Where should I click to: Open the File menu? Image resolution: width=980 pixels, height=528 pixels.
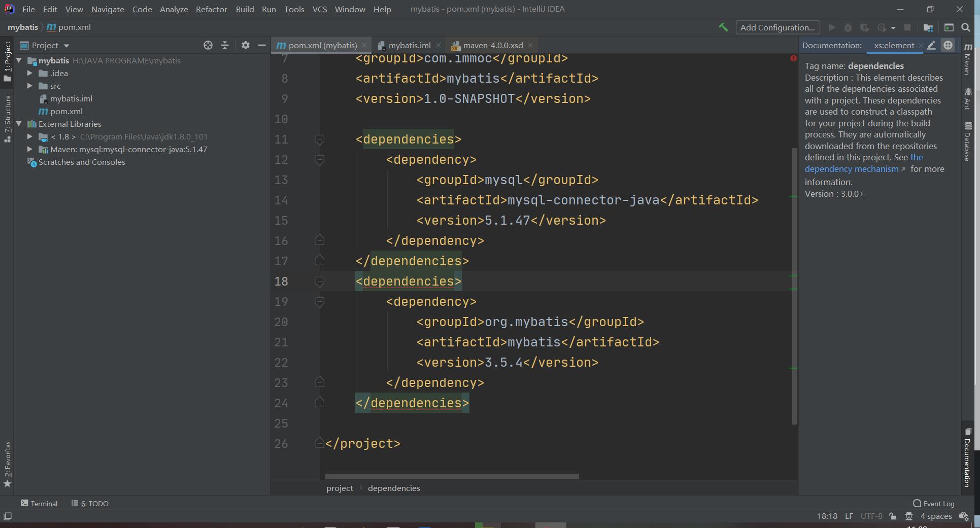(28, 9)
